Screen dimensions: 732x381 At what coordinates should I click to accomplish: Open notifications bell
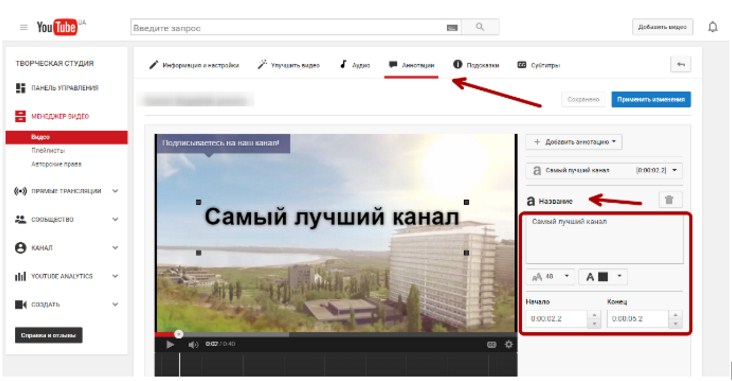[x=712, y=27]
